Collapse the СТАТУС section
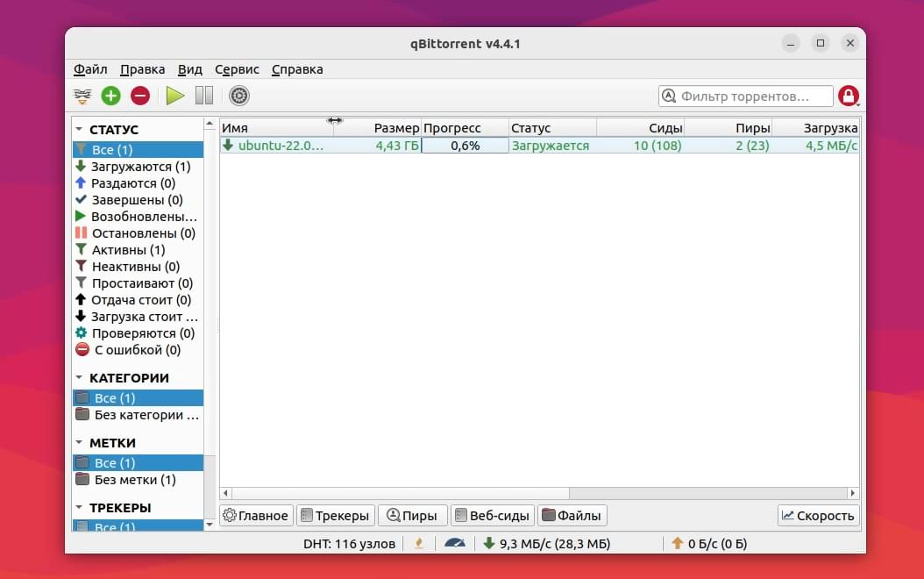Image resolution: width=924 pixels, height=579 pixels. [x=79, y=129]
